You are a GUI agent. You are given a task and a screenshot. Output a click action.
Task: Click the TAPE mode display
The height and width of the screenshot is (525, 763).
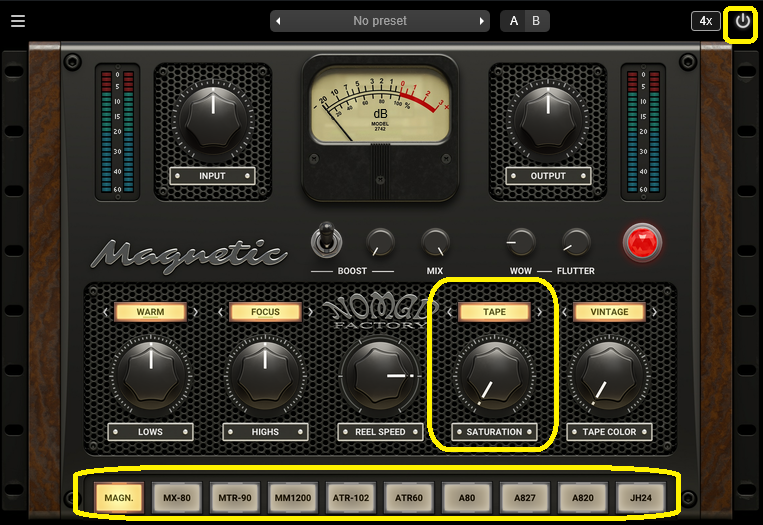pyautogui.click(x=494, y=312)
